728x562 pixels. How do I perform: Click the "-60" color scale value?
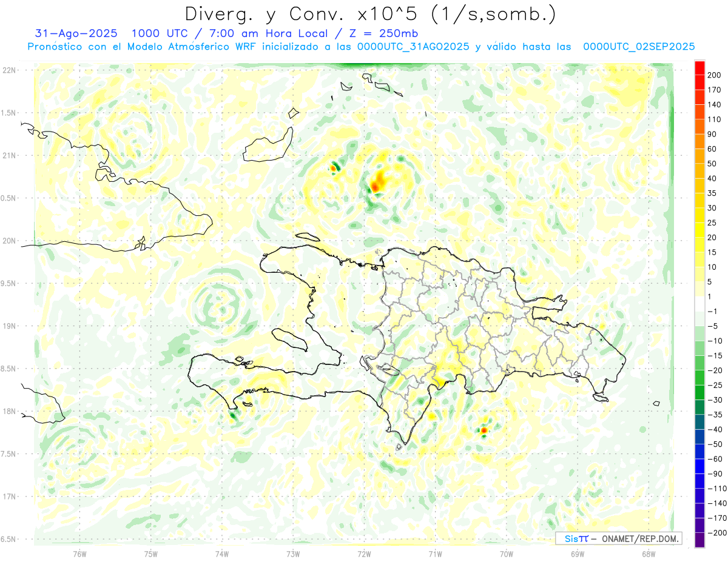pos(714,460)
